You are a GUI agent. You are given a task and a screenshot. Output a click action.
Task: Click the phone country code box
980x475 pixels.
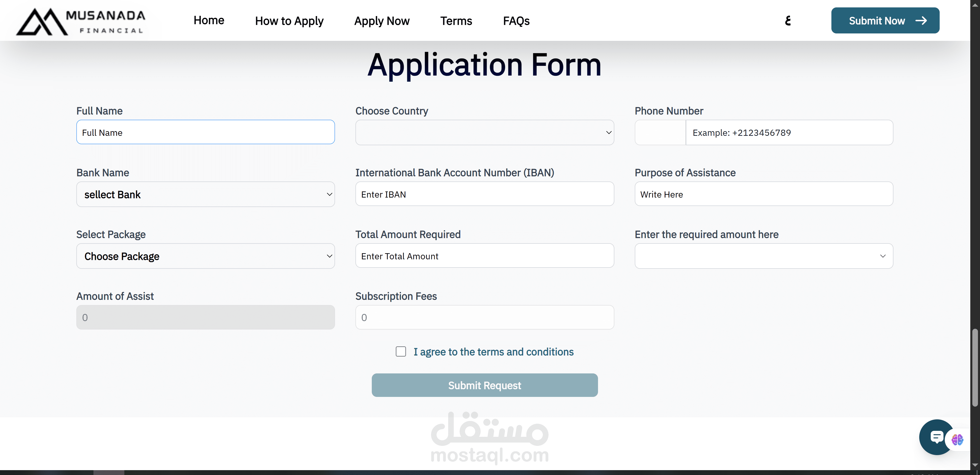660,132
